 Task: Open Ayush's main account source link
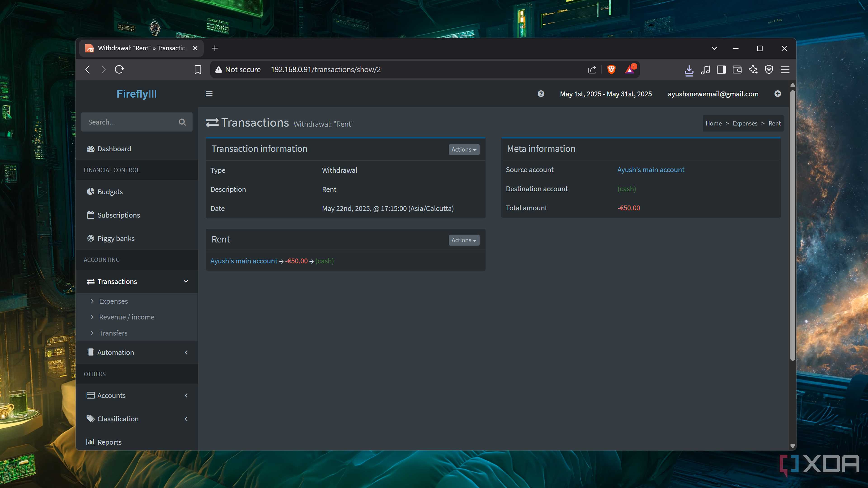(x=651, y=169)
